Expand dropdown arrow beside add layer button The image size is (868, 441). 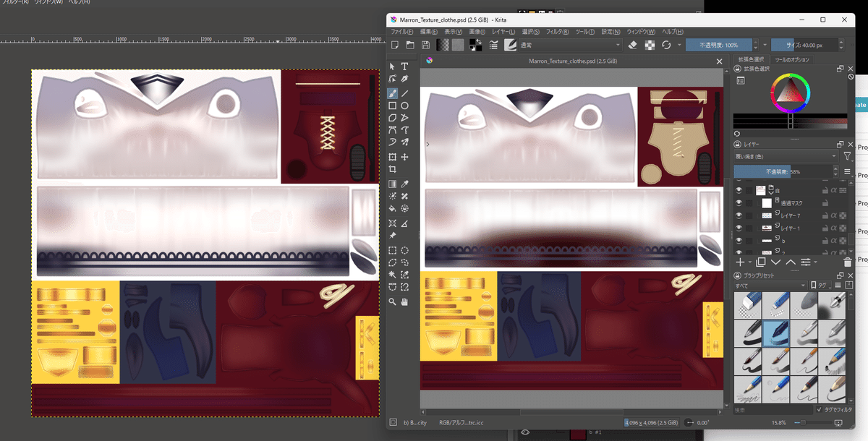pos(750,262)
